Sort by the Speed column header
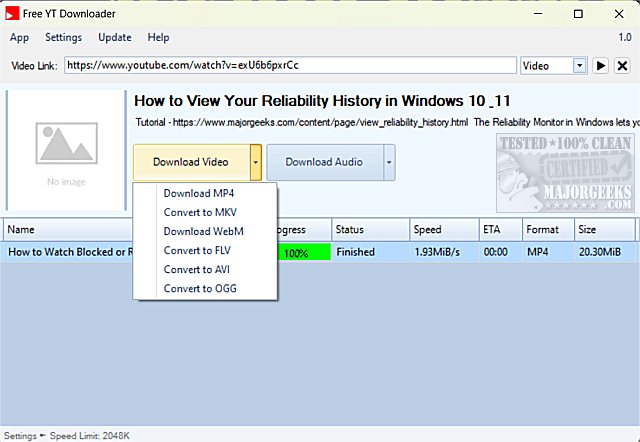 click(444, 230)
